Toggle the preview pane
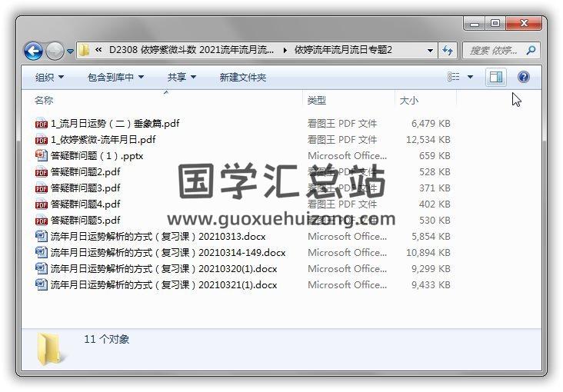 (x=496, y=77)
